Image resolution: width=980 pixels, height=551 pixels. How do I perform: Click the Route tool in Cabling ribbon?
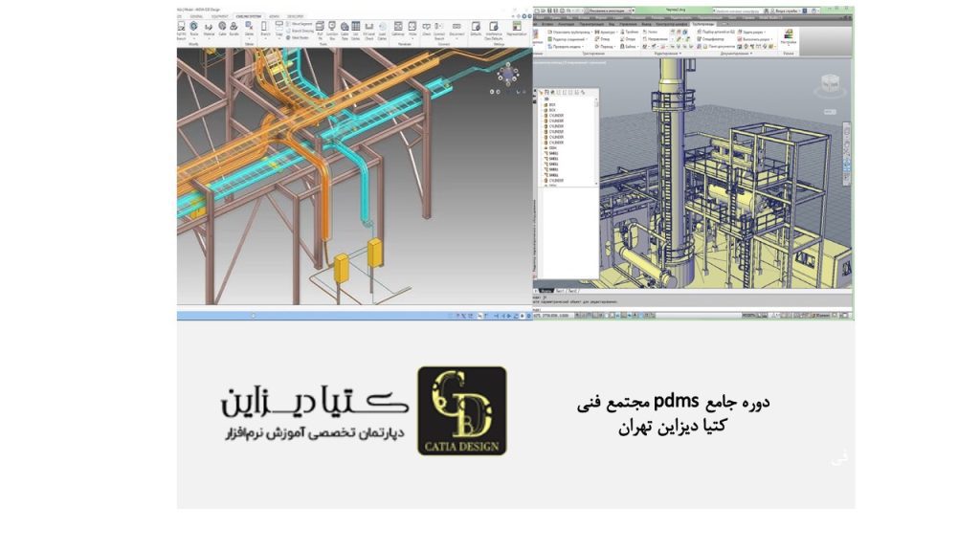tap(194, 29)
